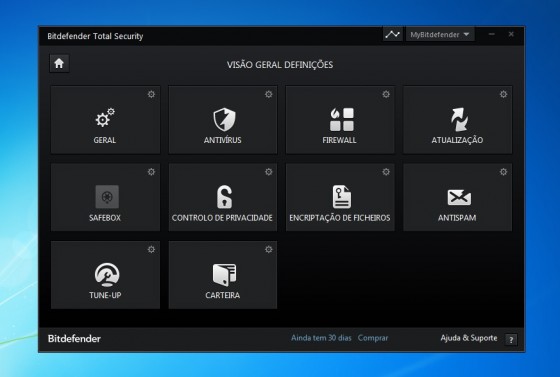Image resolution: width=560 pixels, height=377 pixels.
Task: Click the GERAL tile label
Action: click(x=105, y=140)
